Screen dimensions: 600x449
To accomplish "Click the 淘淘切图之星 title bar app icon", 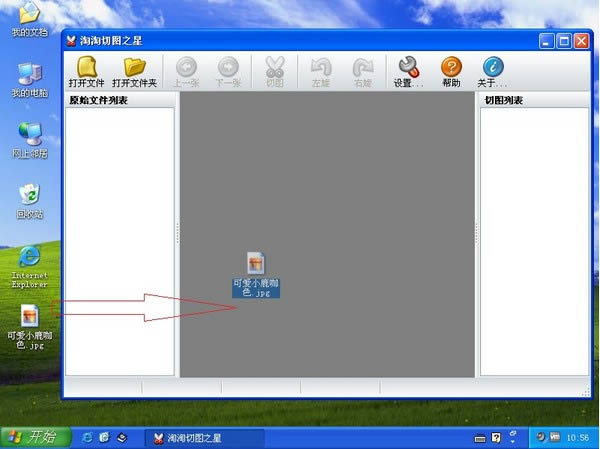I will point(71,41).
